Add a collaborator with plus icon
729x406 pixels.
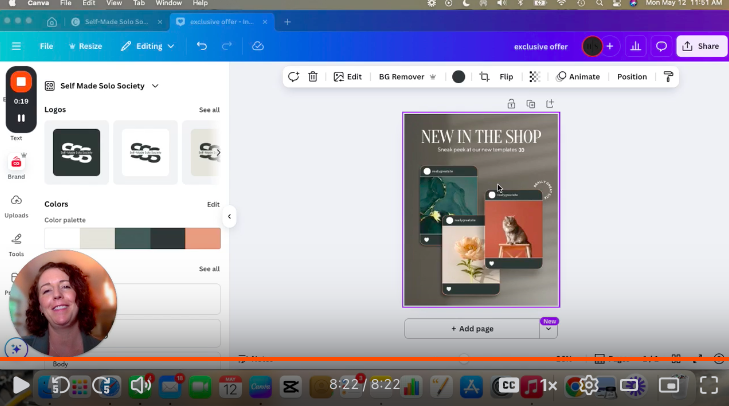(610, 46)
